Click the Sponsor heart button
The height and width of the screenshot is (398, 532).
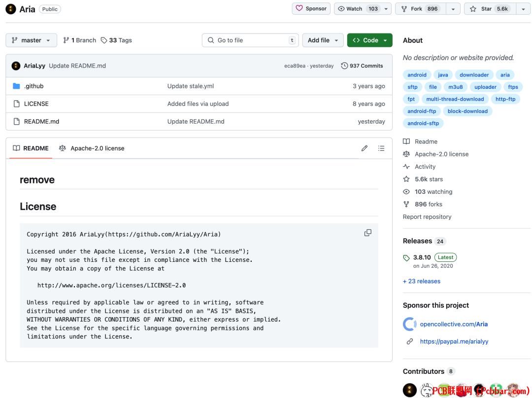311,9
